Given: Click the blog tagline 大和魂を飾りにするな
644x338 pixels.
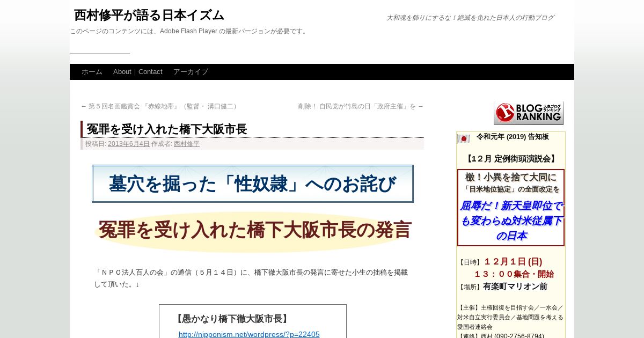Looking at the screenshot, I should [x=470, y=18].
